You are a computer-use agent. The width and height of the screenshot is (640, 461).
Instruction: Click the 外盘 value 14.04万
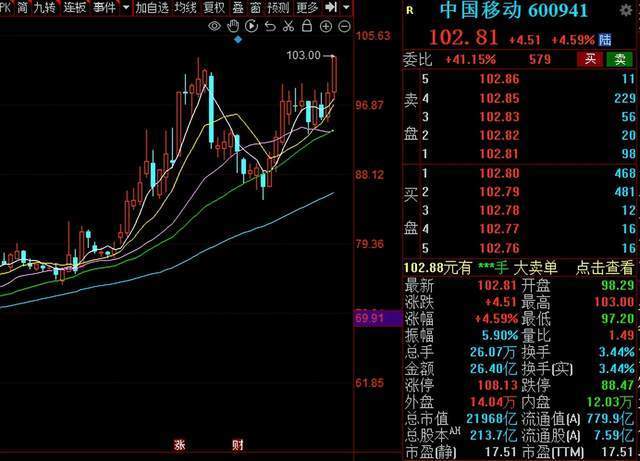click(492, 402)
